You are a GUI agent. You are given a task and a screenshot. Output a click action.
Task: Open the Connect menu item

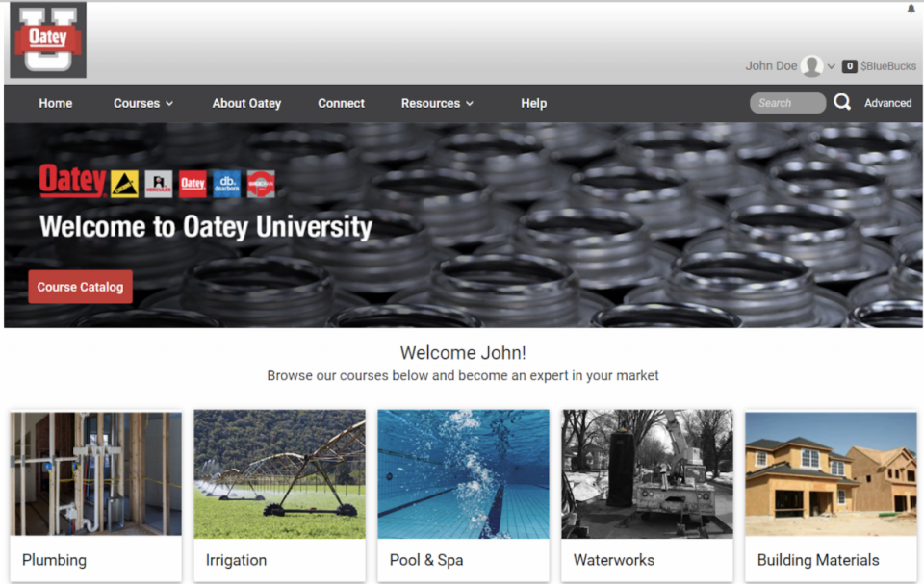pyautogui.click(x=341, y=103)
